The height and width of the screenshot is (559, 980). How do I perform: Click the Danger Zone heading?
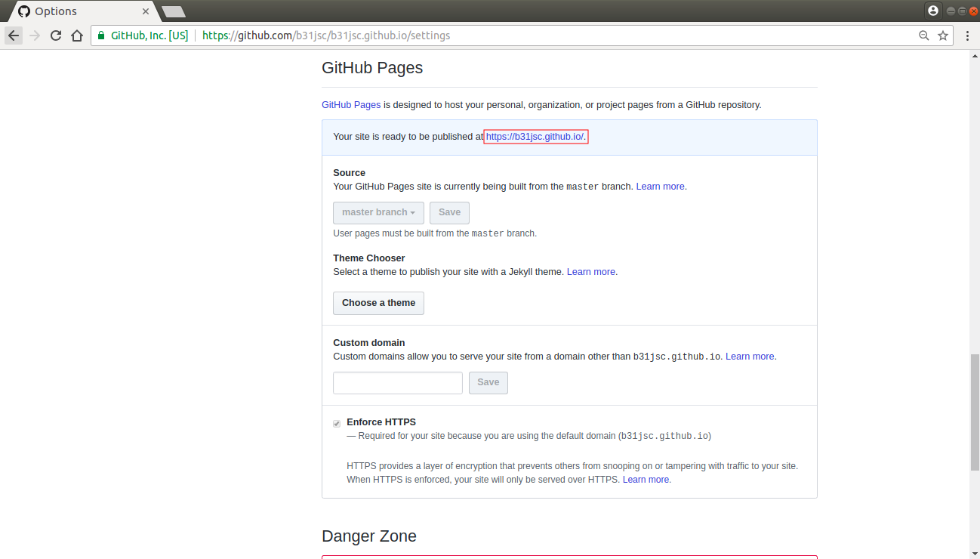369,536
